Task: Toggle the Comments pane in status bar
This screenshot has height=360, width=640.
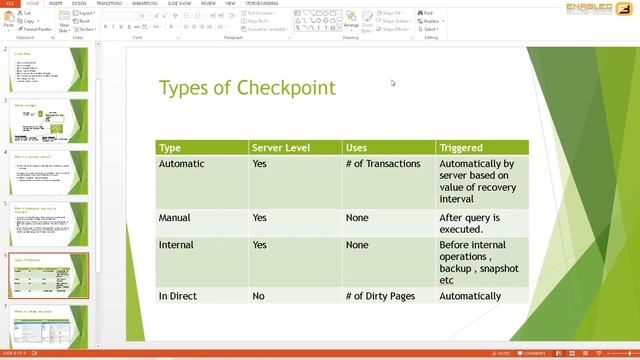Action: point(531,353)
